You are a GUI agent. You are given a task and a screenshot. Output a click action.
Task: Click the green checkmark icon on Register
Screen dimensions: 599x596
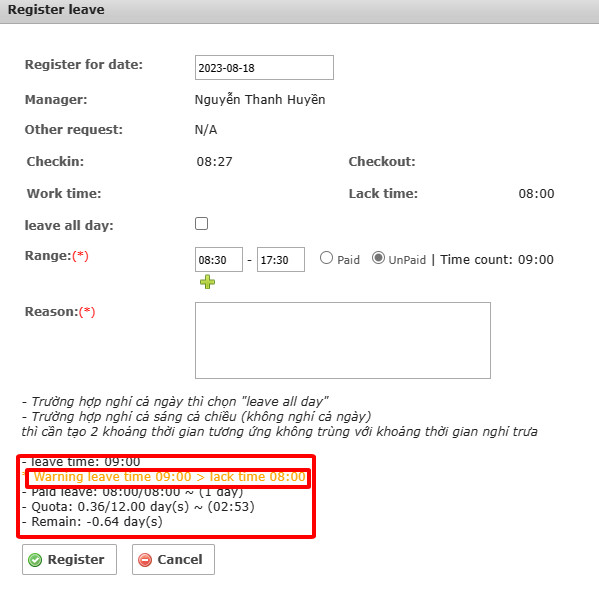(35, 560)
